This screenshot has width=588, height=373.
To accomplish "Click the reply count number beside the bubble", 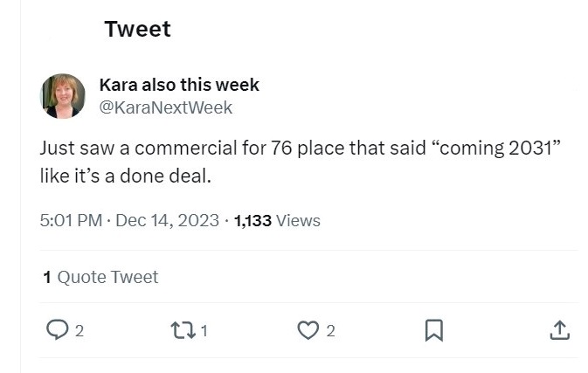I will pos(80,331).
